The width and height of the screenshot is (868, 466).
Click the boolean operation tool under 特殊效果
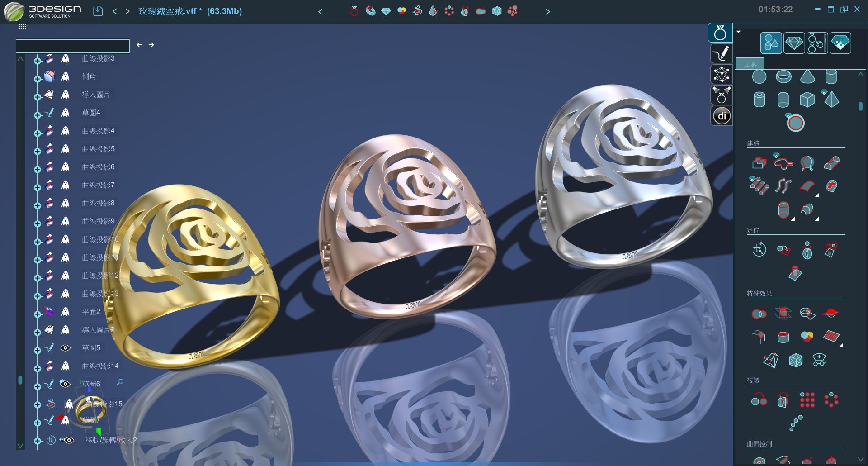tap(759, 314)
